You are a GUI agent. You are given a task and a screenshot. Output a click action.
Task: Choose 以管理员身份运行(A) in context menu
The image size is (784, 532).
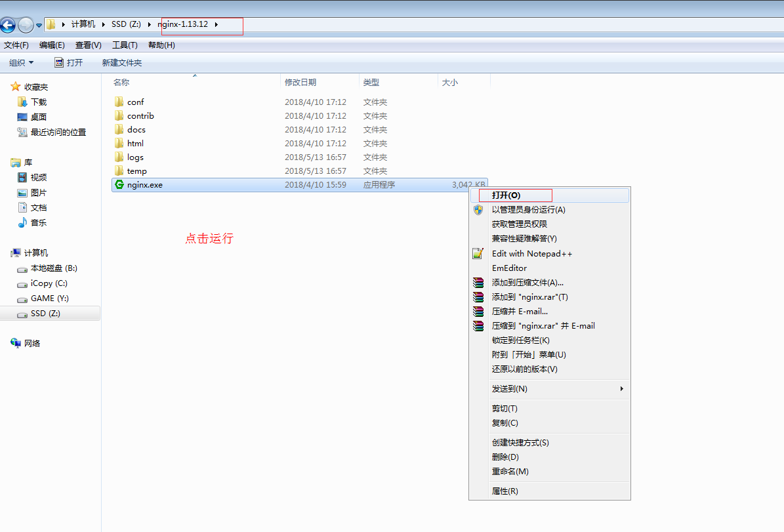pos(550,210)
